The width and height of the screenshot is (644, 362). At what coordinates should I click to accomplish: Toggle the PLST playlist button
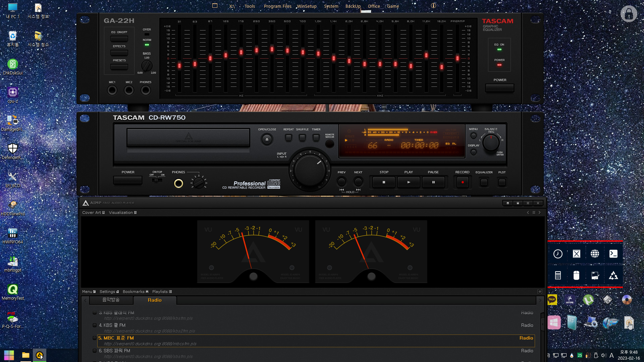[502, 182]
